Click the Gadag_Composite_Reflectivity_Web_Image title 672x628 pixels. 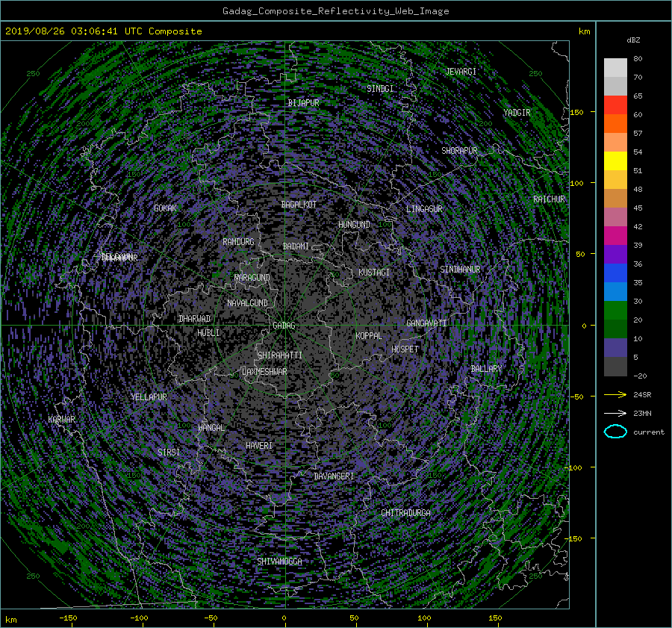coord(335,11)
